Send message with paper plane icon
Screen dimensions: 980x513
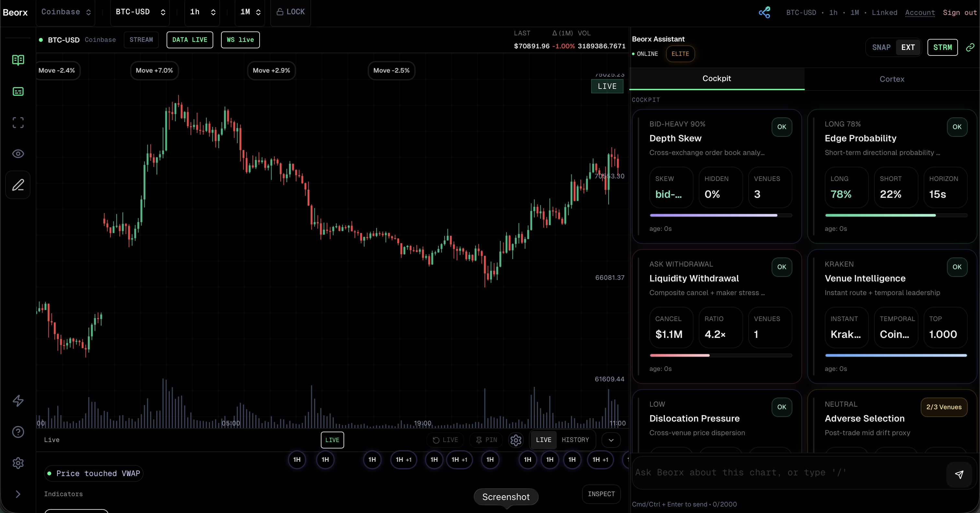tap(959, 474)
